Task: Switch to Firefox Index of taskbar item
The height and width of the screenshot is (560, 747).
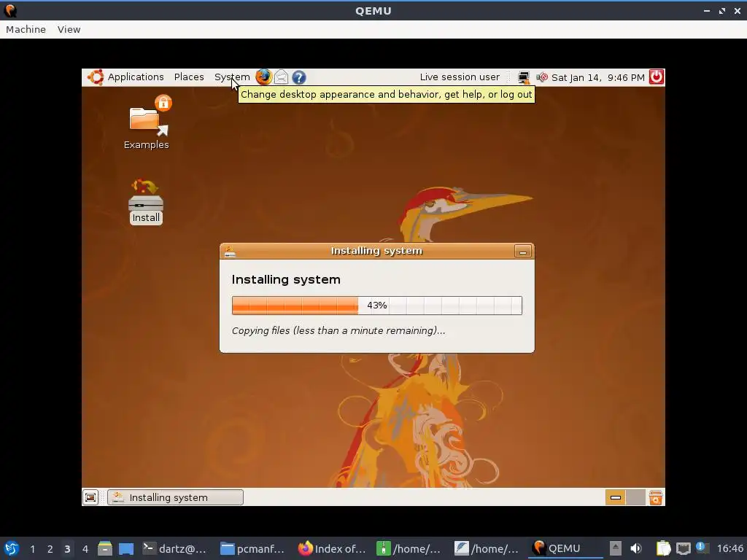Action: click(x=332, y=548)
